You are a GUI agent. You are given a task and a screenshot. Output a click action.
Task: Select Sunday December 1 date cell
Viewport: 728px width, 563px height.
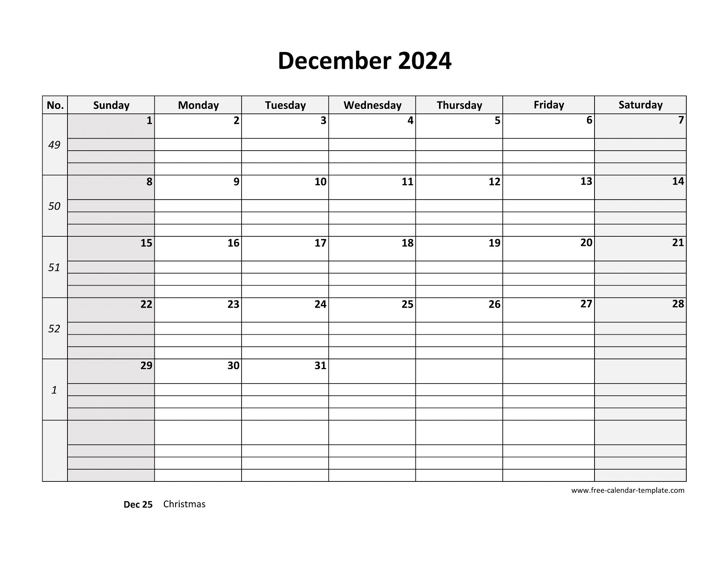(x=112, y=118)
